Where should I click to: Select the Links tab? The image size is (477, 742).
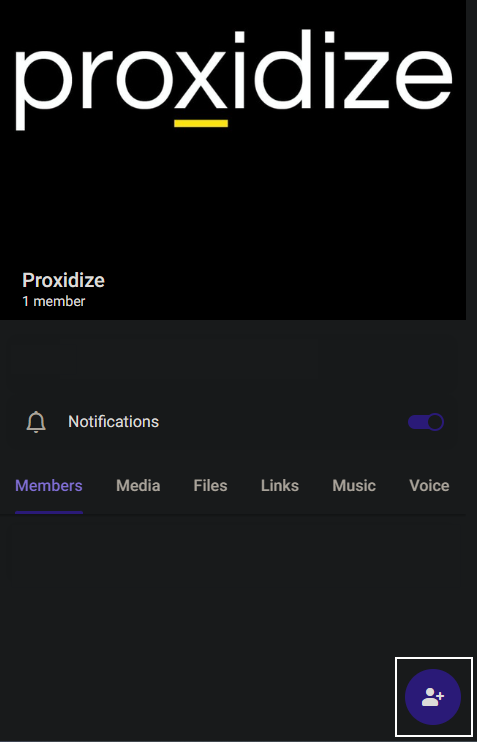[280, 486]
